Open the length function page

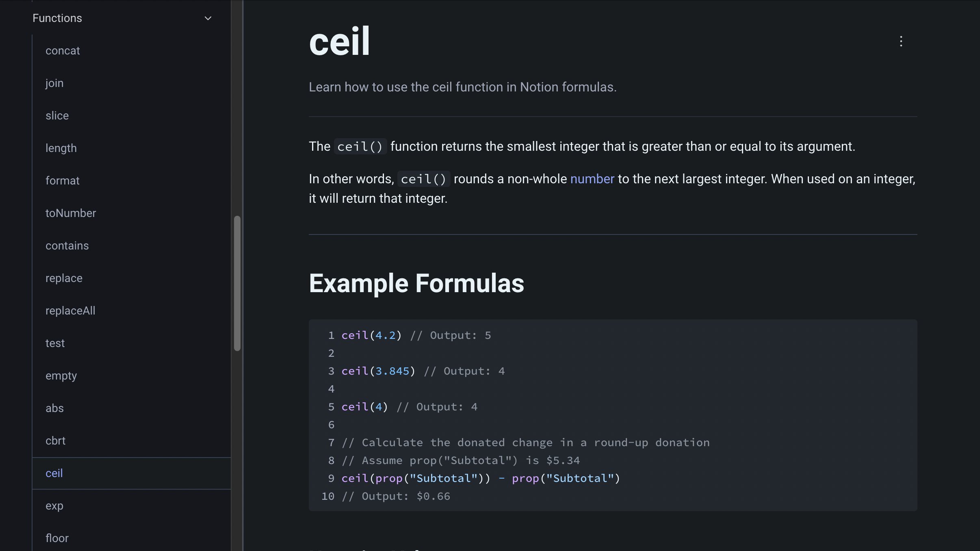61,148
